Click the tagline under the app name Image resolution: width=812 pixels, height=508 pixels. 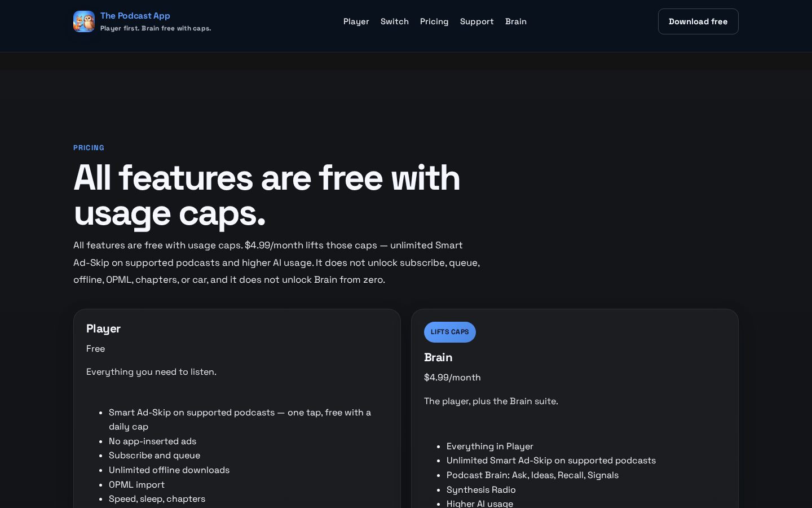(156, 28)
